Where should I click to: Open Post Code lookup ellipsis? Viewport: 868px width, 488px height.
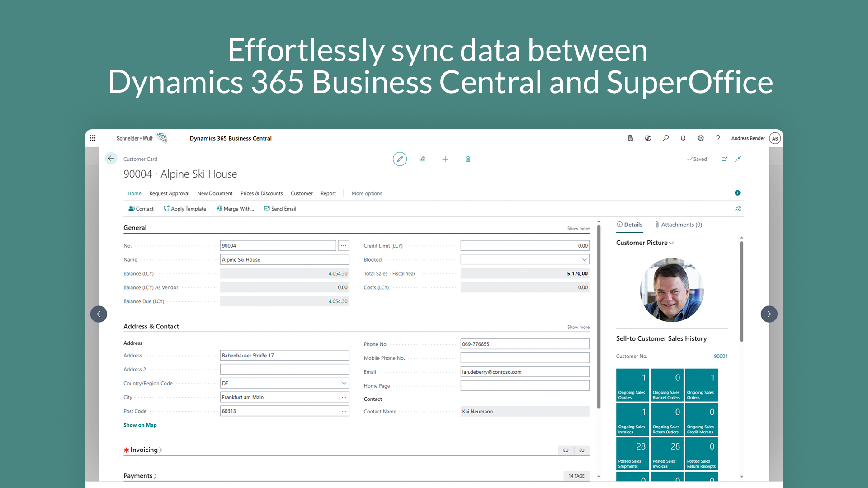tap(344, 411)
